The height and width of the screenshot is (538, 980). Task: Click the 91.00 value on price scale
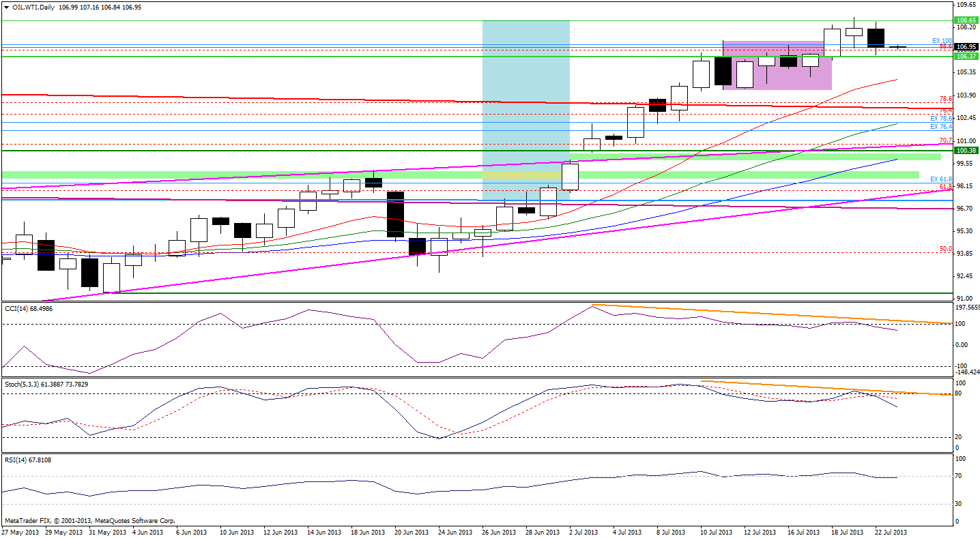(x=966, y=299)
